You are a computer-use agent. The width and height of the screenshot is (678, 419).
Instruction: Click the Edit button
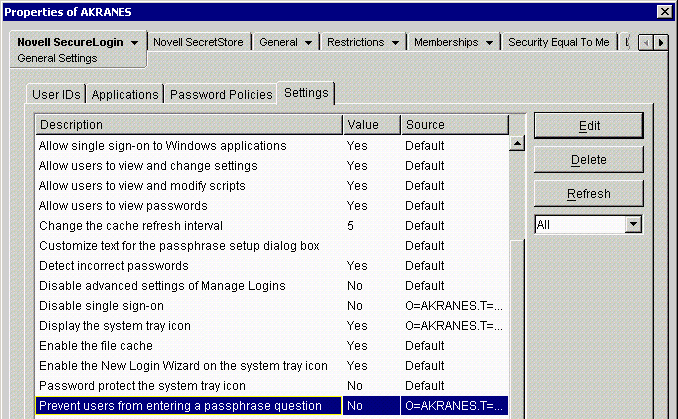(588, 126)
